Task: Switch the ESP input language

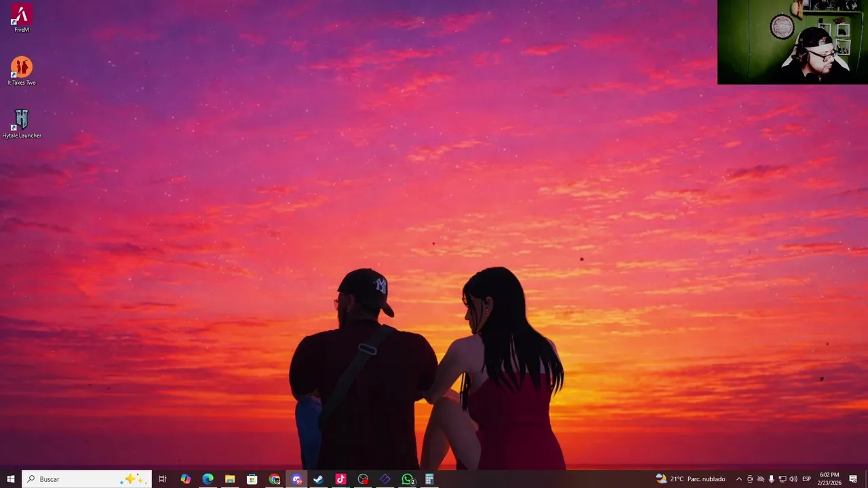Action: click(x=807, y=479)
